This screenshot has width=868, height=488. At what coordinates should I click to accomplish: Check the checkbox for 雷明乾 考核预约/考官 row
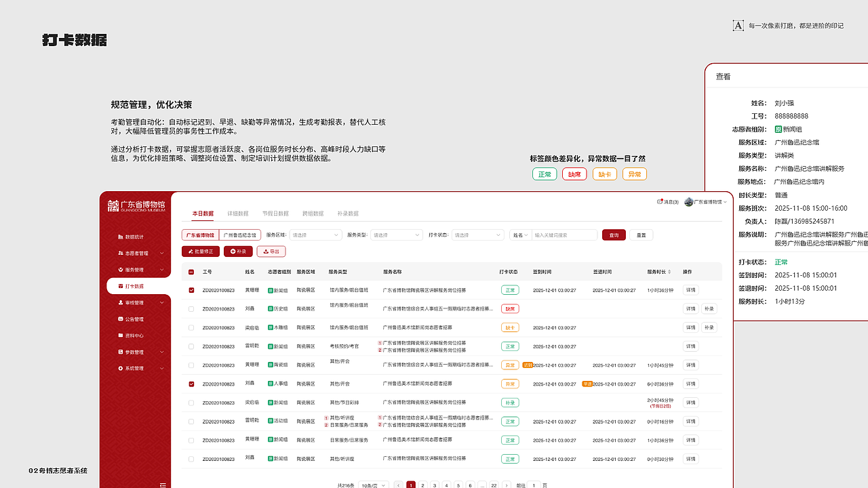coord(191,346)
